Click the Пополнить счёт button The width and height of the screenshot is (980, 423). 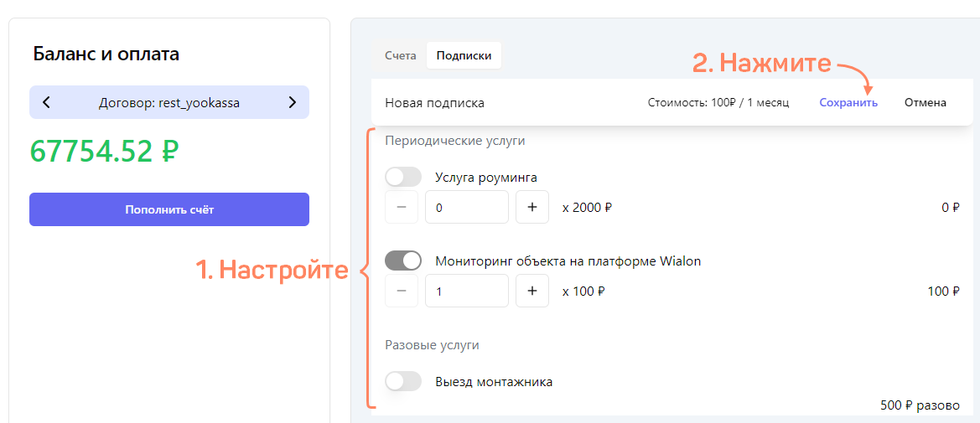coord(169,209)
